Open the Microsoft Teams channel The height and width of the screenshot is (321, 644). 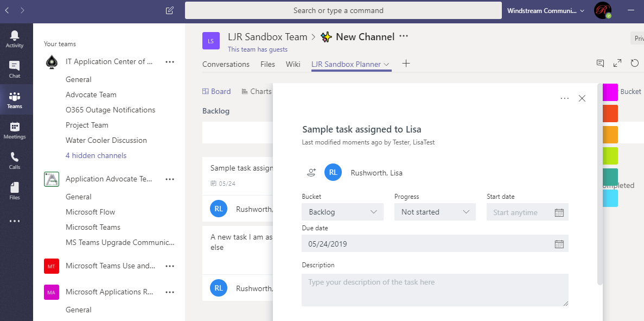pos(93,228)
